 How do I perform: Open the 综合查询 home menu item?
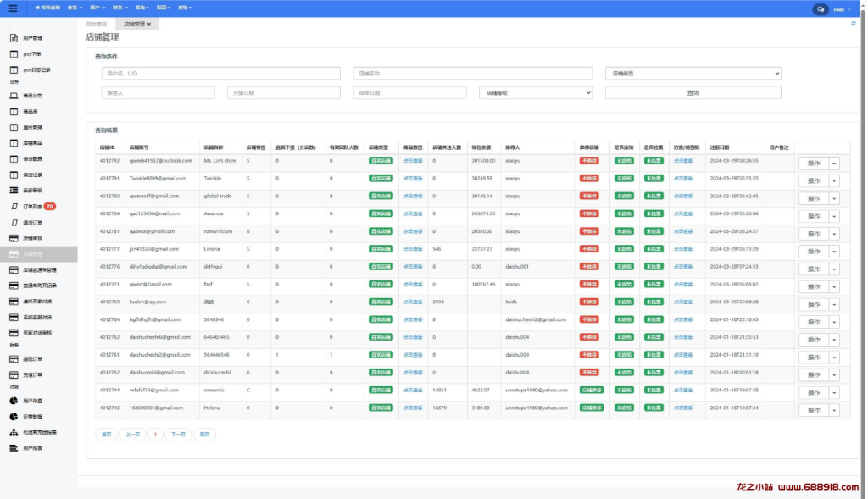[x=47, y=8]
